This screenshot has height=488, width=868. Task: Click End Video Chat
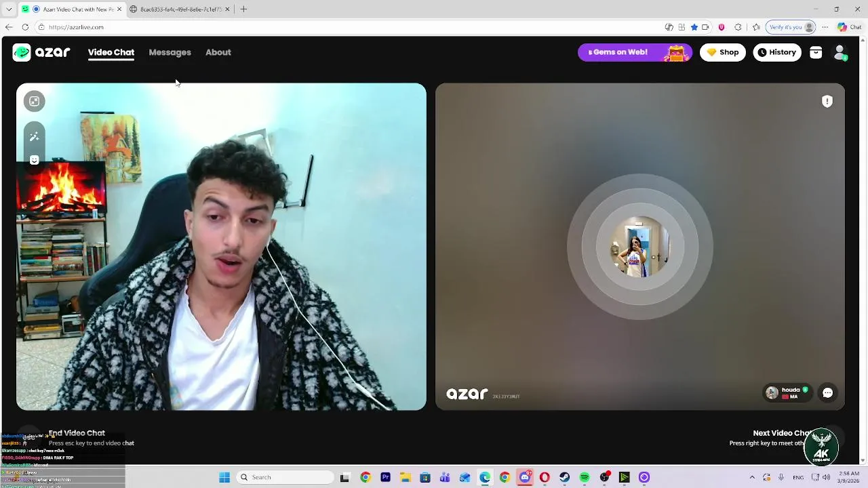[x=77, y=432]
